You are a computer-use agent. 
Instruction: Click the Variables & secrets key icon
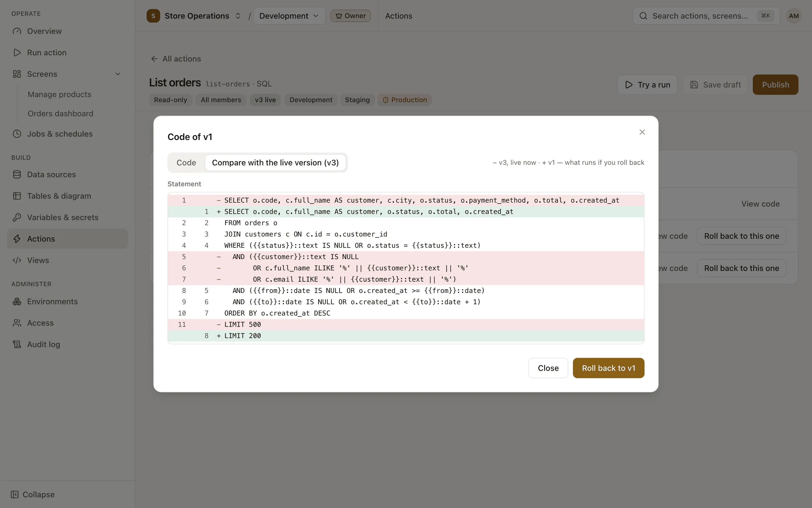[x=17, y=217]
